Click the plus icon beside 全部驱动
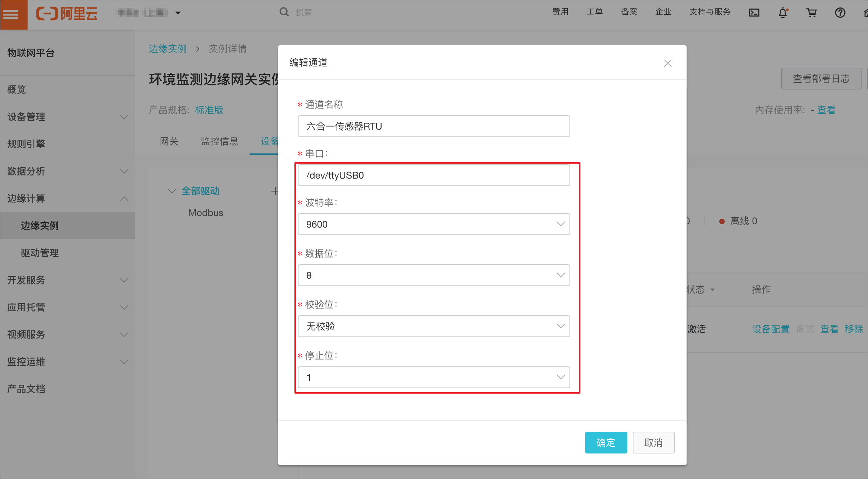This screenshot has height=479, width=868. (x=274, y=191)
